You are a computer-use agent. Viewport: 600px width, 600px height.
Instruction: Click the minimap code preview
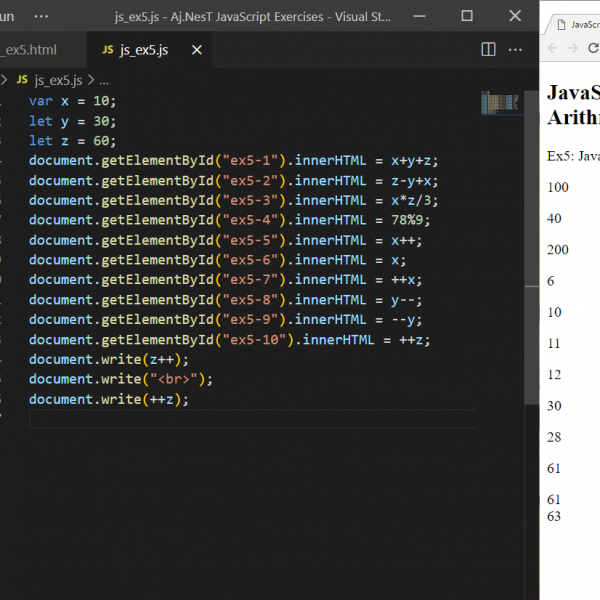[x=498, y=102]
